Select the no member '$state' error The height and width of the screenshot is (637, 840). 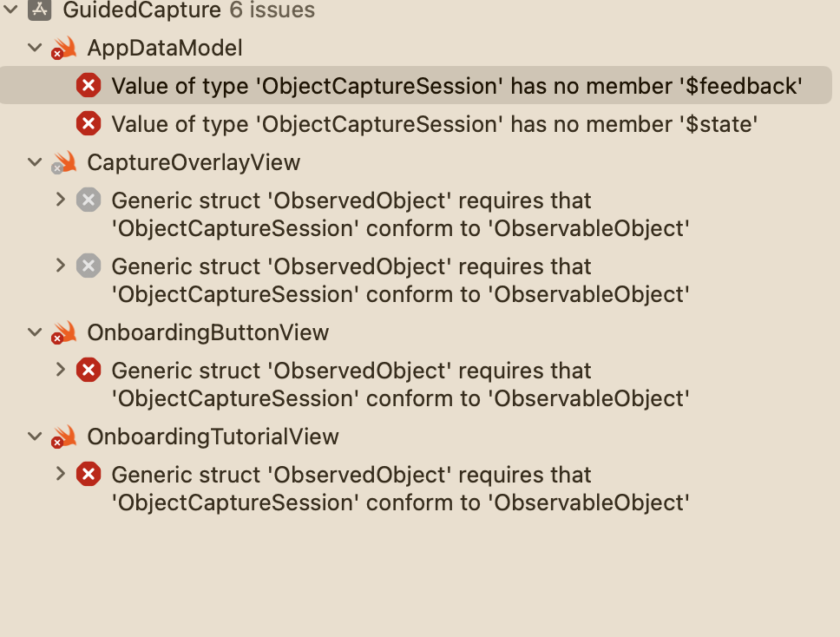[435, 124]
